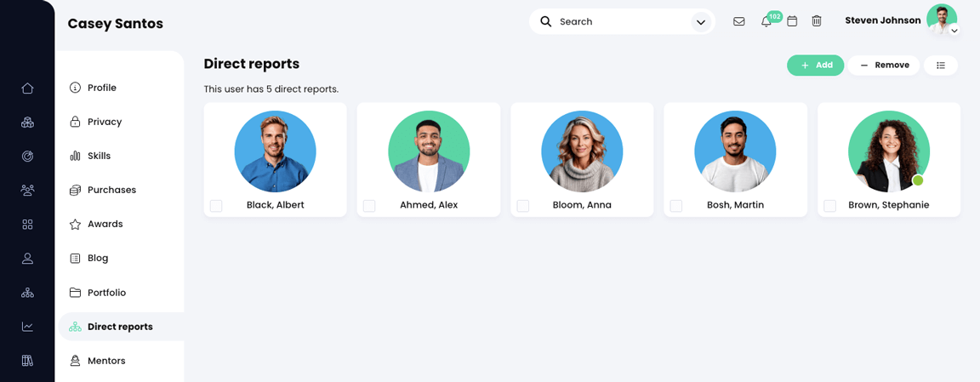Open Brown, Stephanie name link
980x382 pixels.
tap(889, 205)
